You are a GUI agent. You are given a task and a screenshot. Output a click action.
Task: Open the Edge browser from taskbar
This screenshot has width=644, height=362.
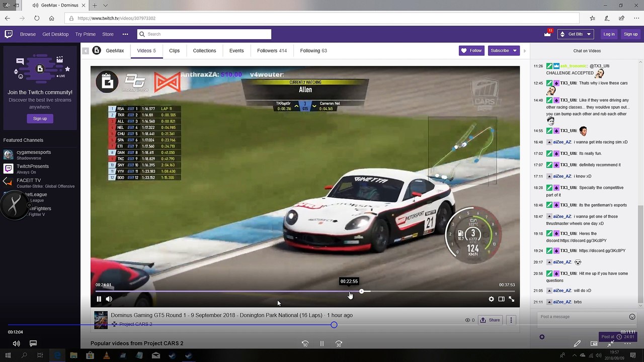[x=57, y=355]
